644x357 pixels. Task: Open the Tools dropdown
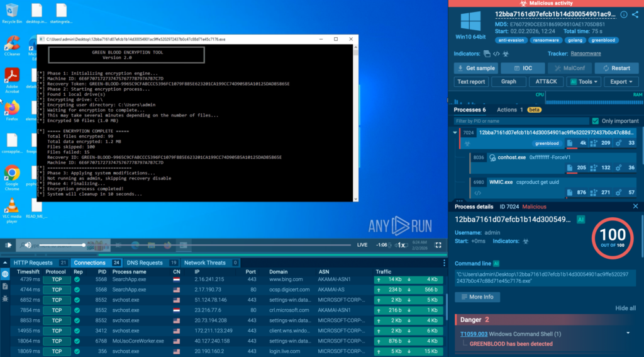(584, 82)
